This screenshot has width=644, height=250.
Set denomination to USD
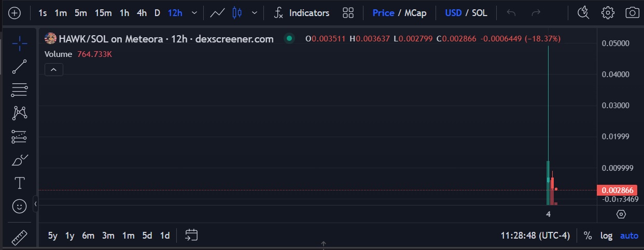(453, 13)
